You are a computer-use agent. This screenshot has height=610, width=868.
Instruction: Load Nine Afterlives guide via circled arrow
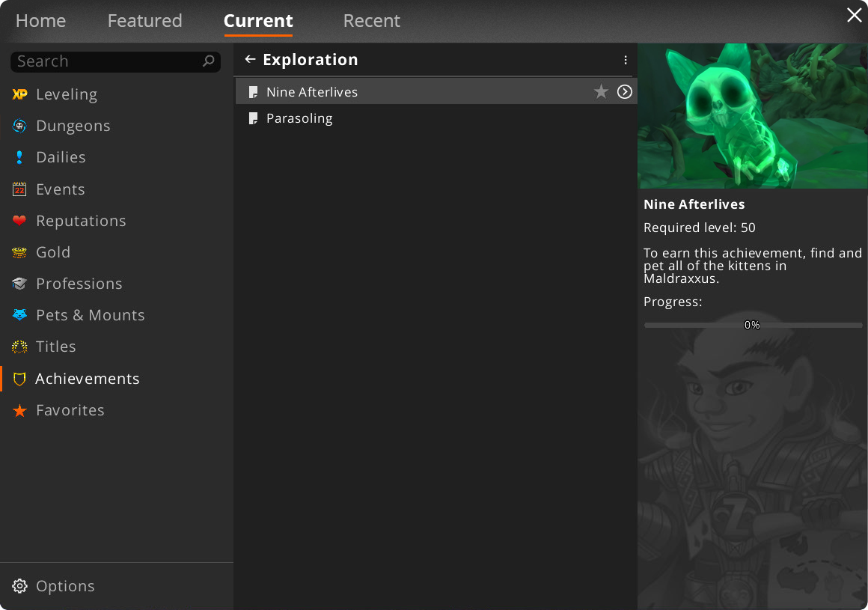click(624, 92)
